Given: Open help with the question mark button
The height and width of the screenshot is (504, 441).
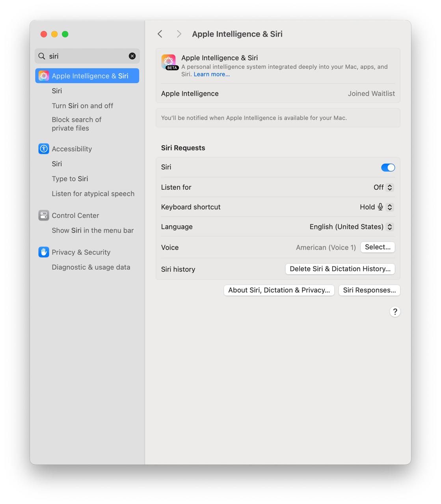Looking at the screenshot, I should [395, 312].
